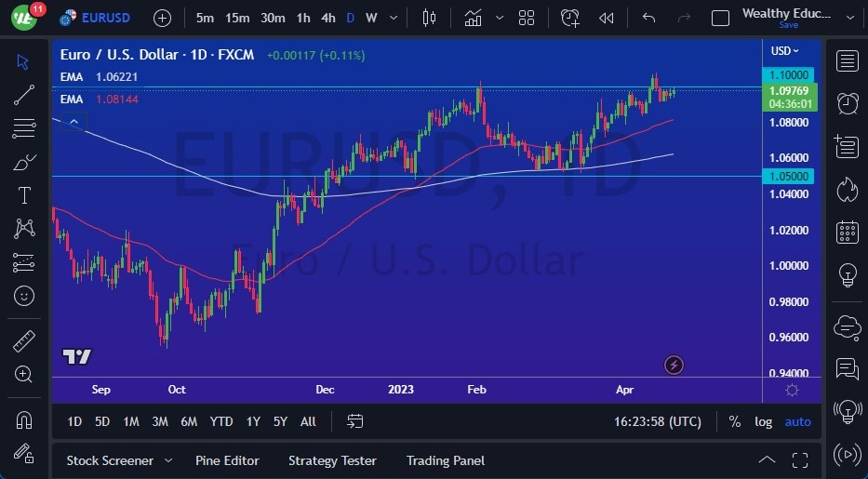Enable auto price scale
Viewport: 868px width, 479px height.
[x=797, y=421]
